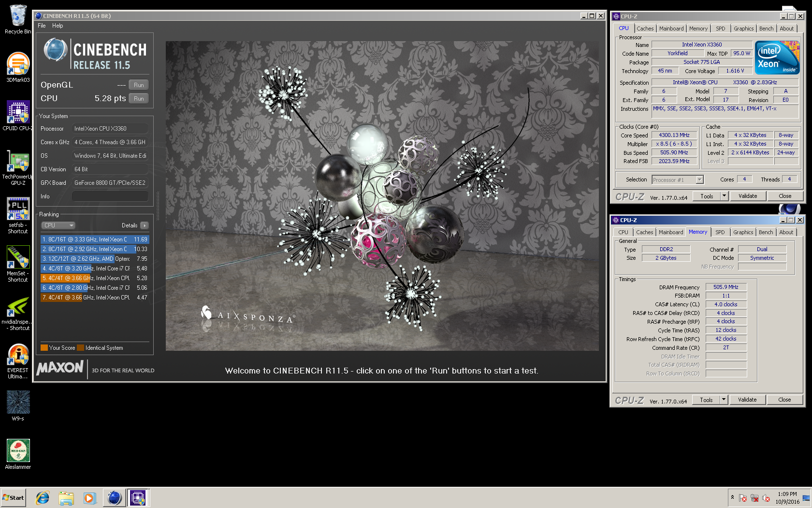Click the Show desktop strip in taskbar
This screenshot has width=812, height=508.
pyautogui.click(x=806, y=498)
